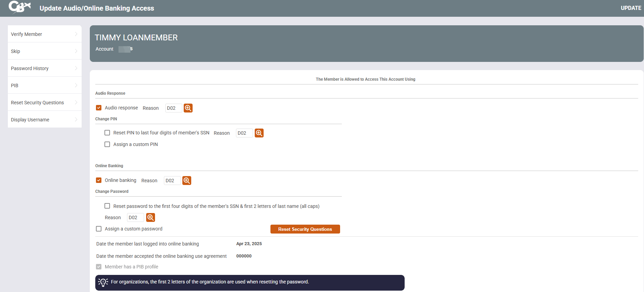
Task: Click 'Date the member last logged into online banking'
Action: coord(148,244)
